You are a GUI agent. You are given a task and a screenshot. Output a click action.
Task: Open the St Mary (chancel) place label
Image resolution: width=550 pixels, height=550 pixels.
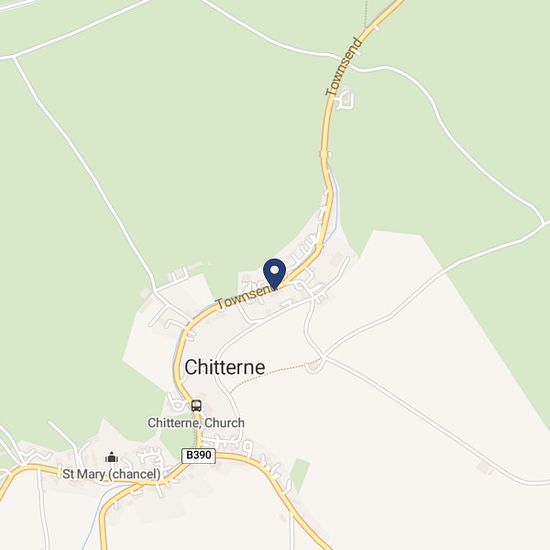pos(112,474)
